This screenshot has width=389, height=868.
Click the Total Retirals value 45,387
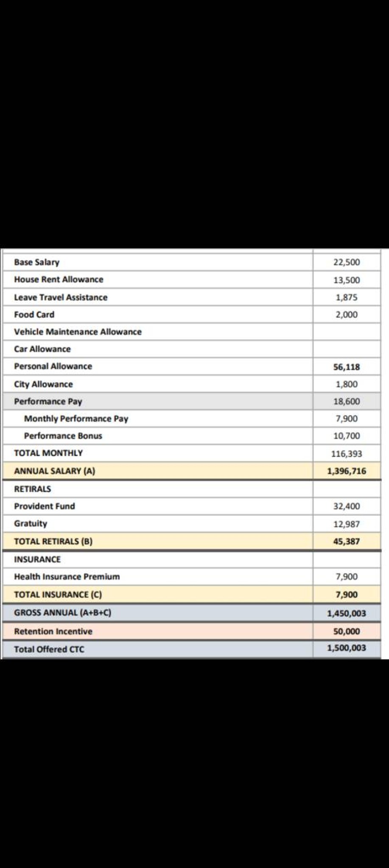(347, 542)
